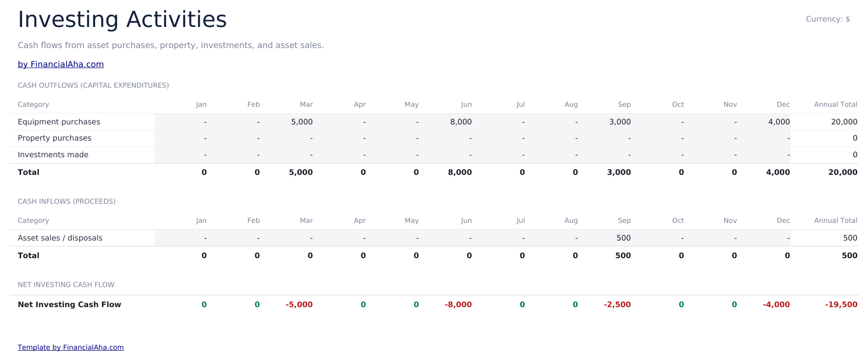Image resolution: width=868 pixels, height=361 pixels.
Task: Click the June net cash flow -8,000
Action: (x=458, y=305)
